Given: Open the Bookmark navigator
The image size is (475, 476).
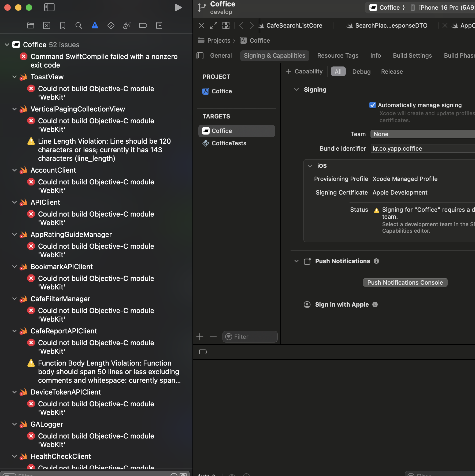Looking at the screenshot, I should point(63,25).
